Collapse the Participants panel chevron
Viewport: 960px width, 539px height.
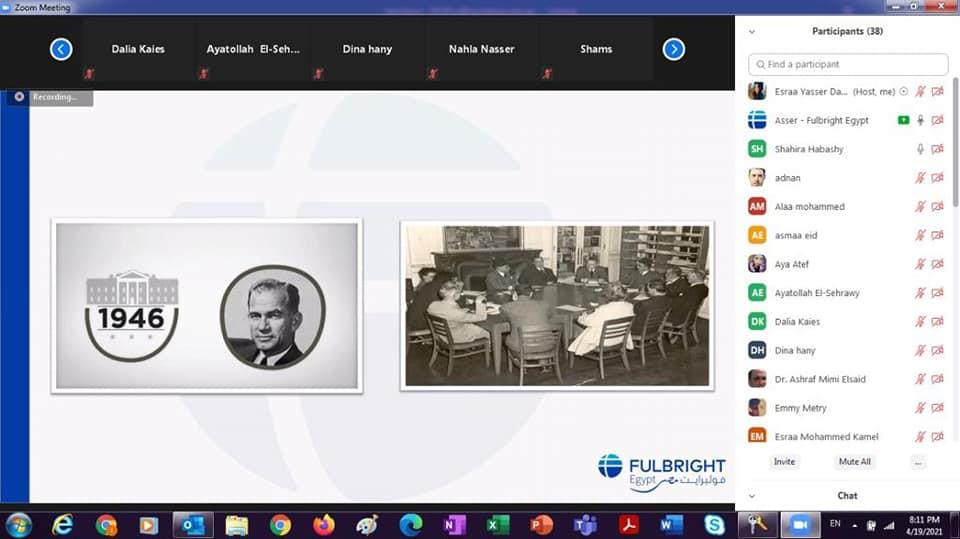click(752, 32)
